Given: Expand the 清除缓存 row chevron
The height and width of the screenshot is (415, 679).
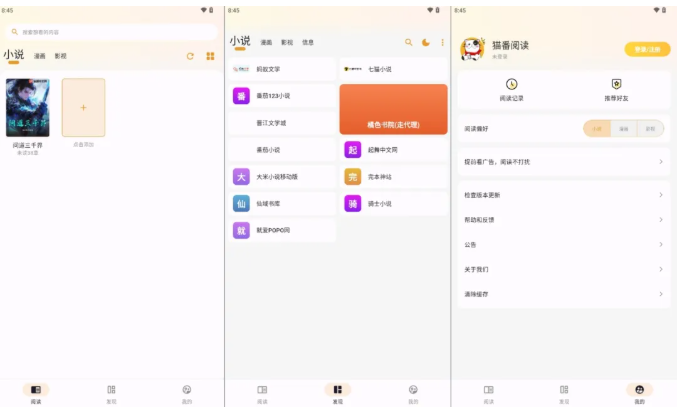Looking at the screenshot, I should [661, 294].
